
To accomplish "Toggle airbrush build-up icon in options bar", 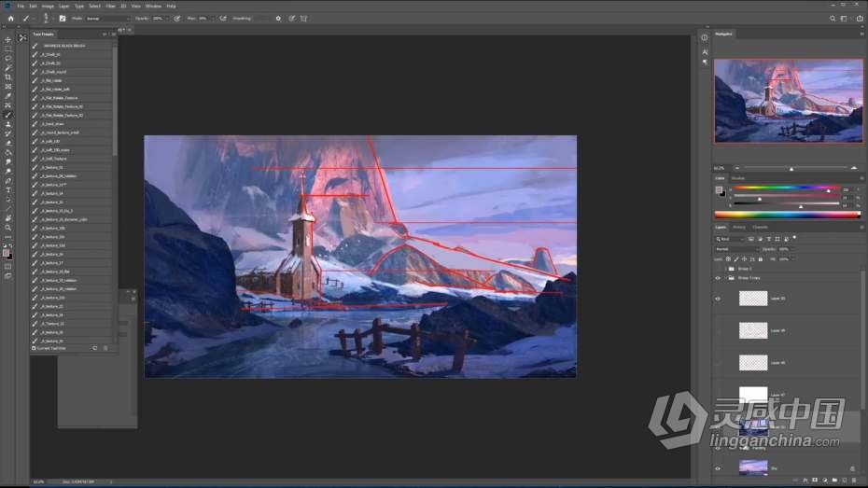I will [222, 19].
